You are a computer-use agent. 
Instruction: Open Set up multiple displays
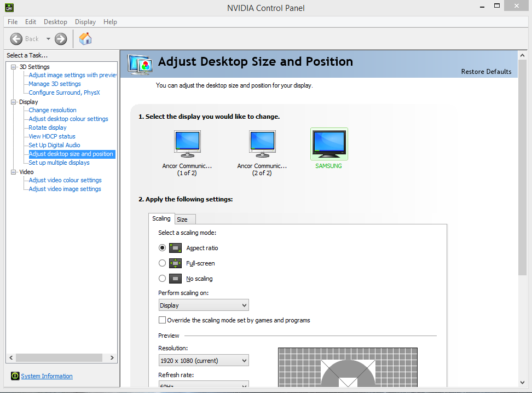tap(59, 163)
